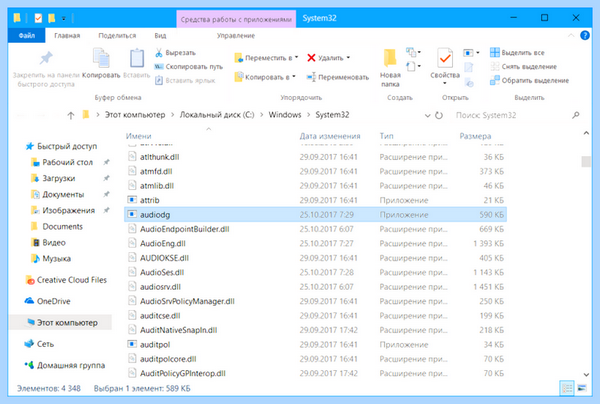Click Снять выделение deselect command
The width and height of the screenshot is (600, 404).
(523, 67)
